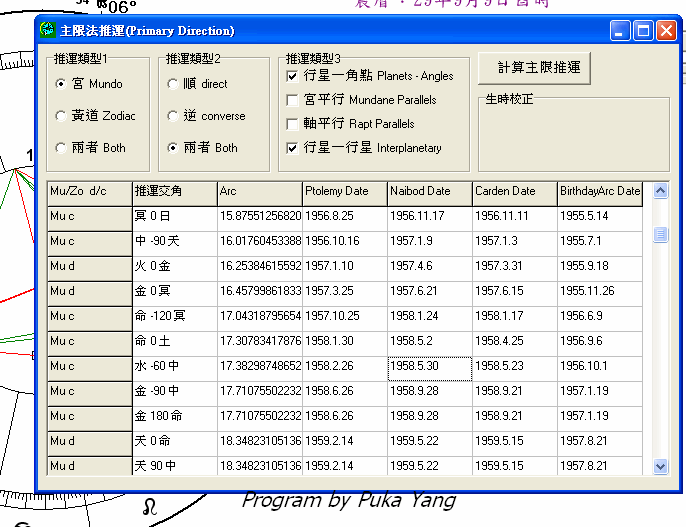Click the scrollbar down arrow

pyautogui.click(x=660, y=466)
